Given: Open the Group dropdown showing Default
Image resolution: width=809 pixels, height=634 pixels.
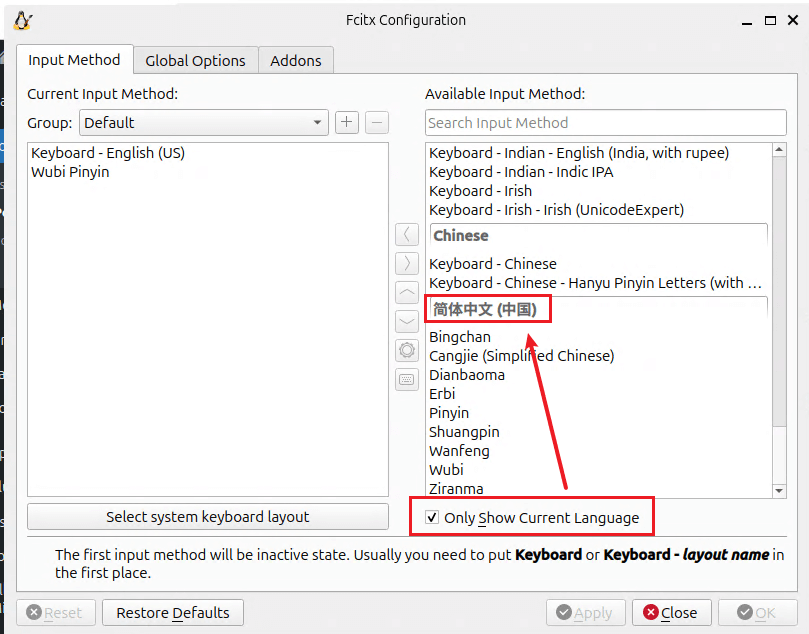Looking at the screenshot, I should (204, 123).
